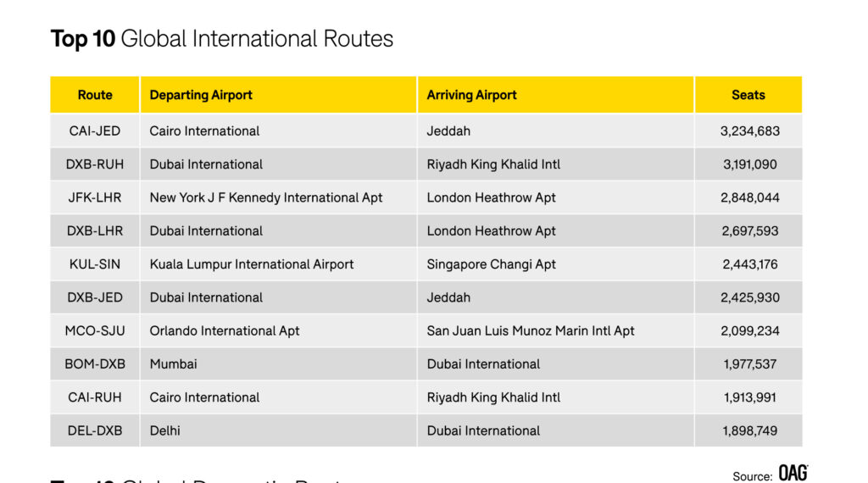Click Singapore Changi Apt cell
The width and height of the screenshot is (868, 483).
click(x=492, y=264)
